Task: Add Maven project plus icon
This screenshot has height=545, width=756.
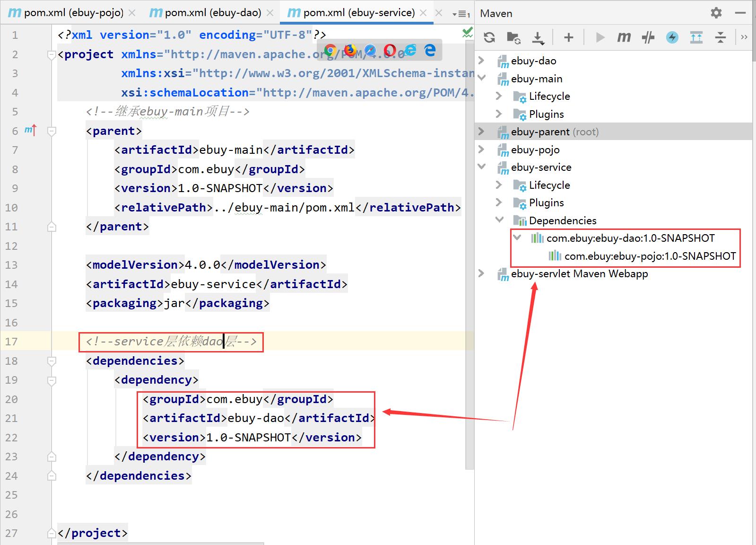Action: [x=569, y=37]
